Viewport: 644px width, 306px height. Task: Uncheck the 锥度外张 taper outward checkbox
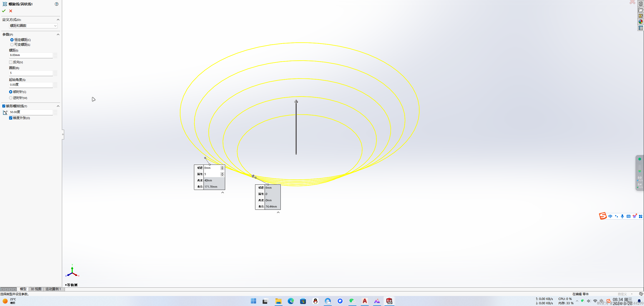click(11, 118)
